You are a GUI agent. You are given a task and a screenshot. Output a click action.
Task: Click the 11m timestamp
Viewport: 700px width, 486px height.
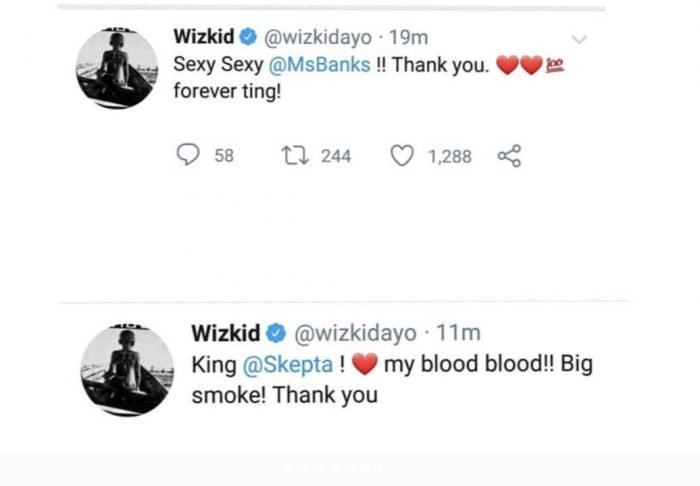[458, 333]
